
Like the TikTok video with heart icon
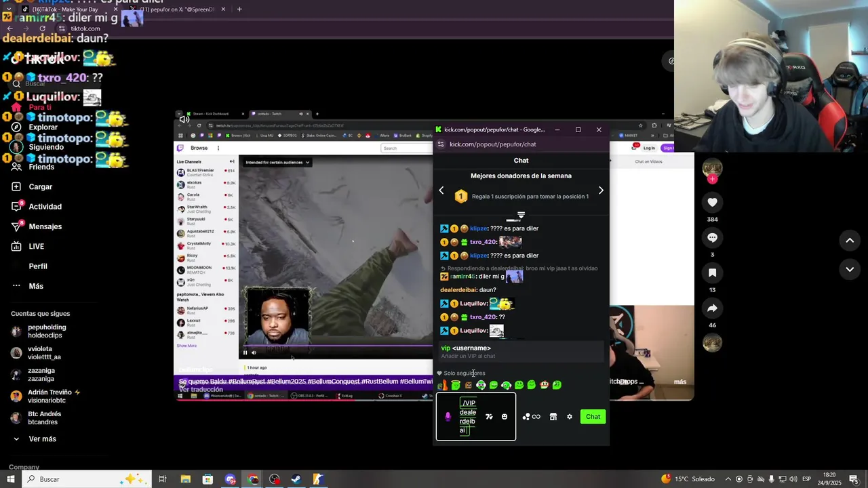(x=712, y=202)
